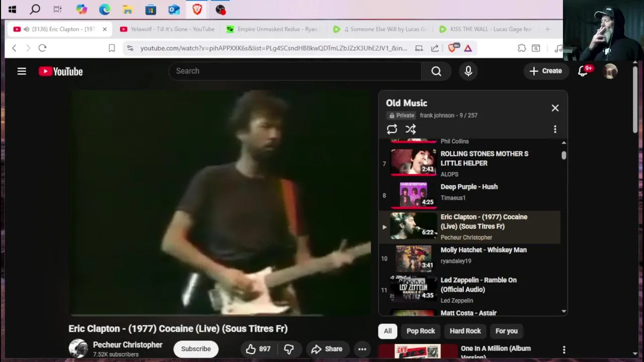Bookmark this page in Brave
Viewport: 644px width, 362px height.
112,48
